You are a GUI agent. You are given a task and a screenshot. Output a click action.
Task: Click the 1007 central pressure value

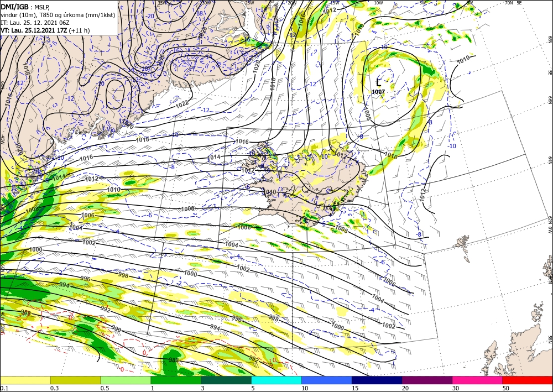(x=378, y=92)
